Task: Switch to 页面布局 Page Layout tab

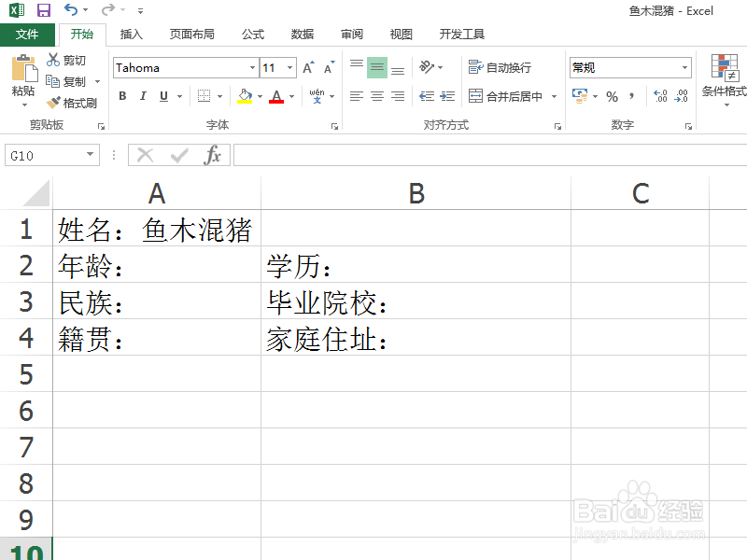Action: 192,35
